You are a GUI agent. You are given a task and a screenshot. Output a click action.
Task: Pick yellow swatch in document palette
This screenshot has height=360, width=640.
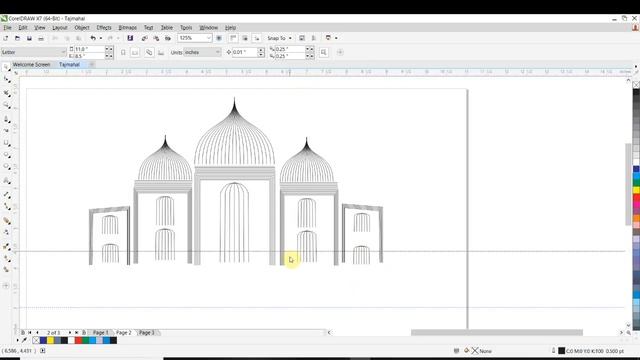click(x=50, y=340)
